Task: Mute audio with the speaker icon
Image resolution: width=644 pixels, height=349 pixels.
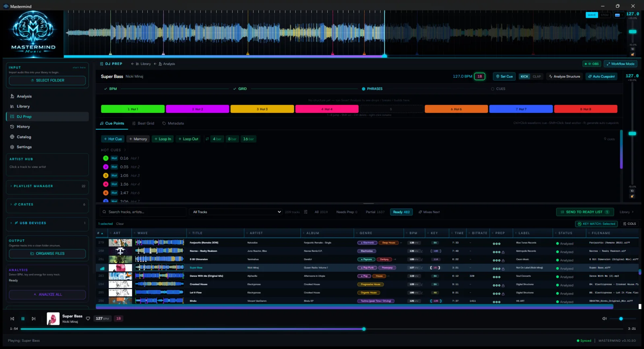Action: pyautogui.click(x=604, y=319)
